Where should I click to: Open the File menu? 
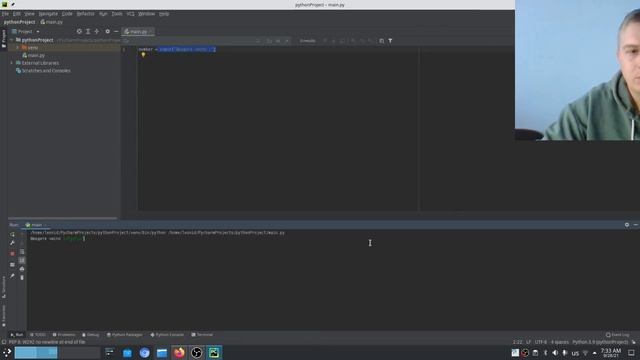(5, 13)
